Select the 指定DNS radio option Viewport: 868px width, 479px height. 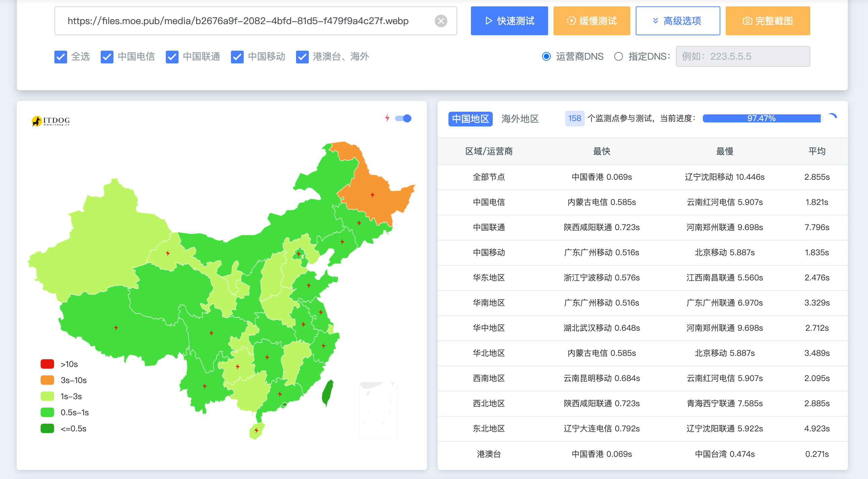pyautogui.click(x=618, y=56)
